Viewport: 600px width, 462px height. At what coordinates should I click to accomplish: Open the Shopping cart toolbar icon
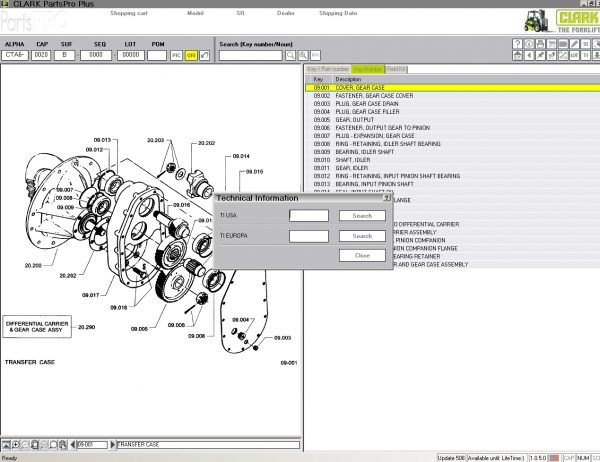click(x=551, y=44)
